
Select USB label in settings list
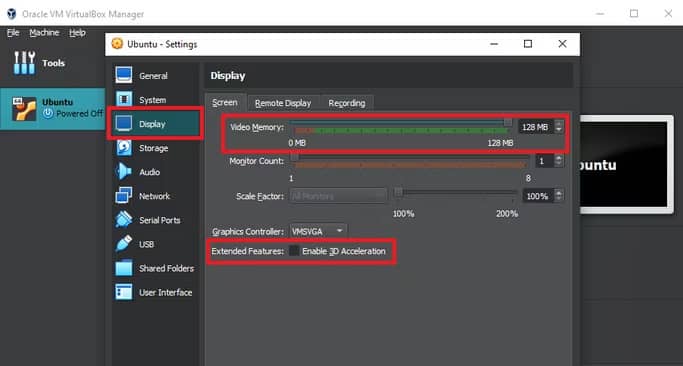(x=146, y=244)
